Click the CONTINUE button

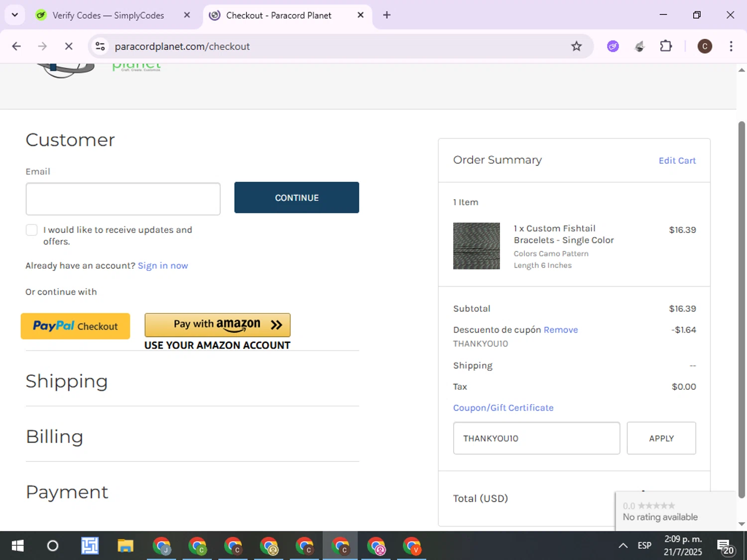[297, 198]
